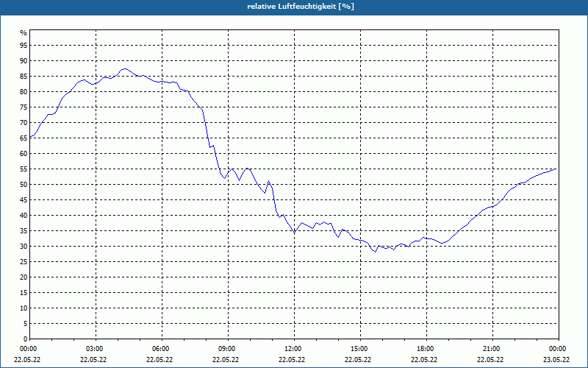Pick the "09:00" time tick
The height and width of the screenshot is (368, 588).
coord(228,349)
